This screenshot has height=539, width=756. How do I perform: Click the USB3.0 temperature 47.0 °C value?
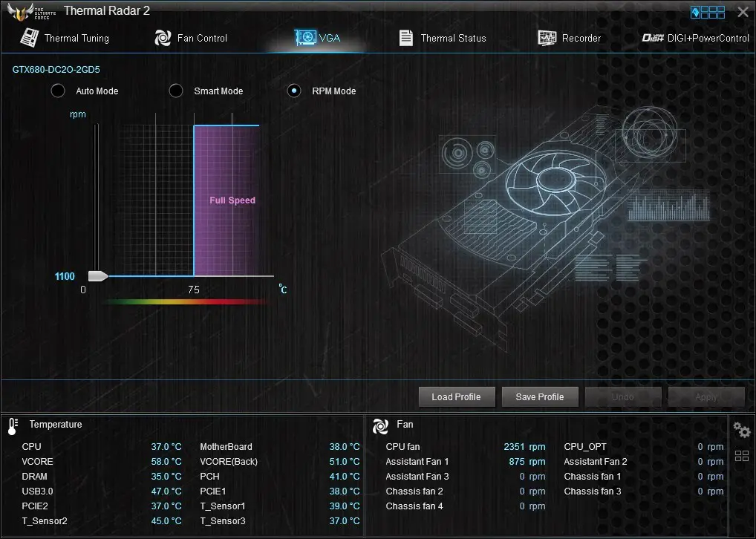pos(166,491)
